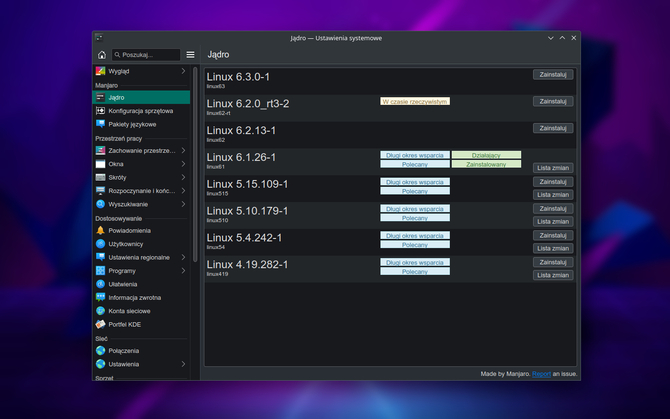The width and height of the screenshot is (670, 419).
Task: Click the window app icon in the title bar
Action: click(99, 38)
